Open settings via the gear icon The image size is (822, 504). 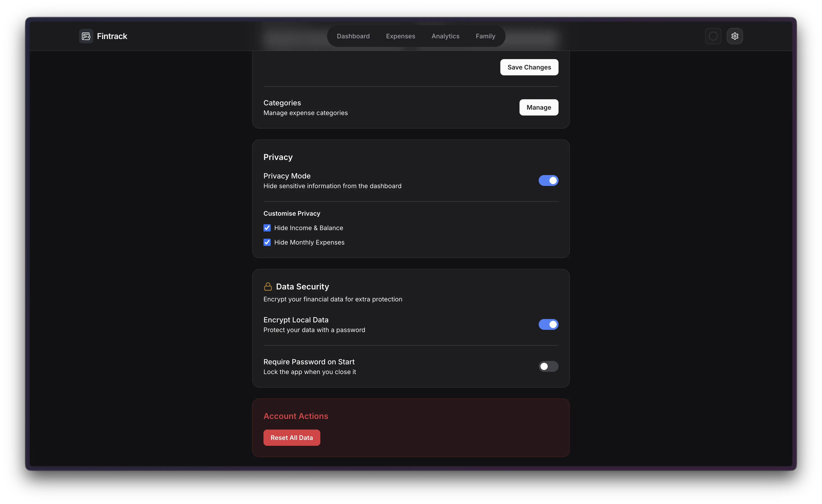point(735,36)
